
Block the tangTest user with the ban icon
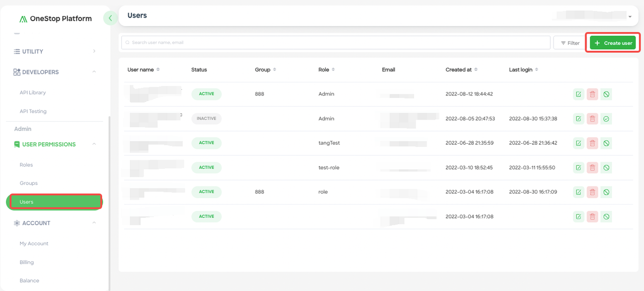point(606,143)
